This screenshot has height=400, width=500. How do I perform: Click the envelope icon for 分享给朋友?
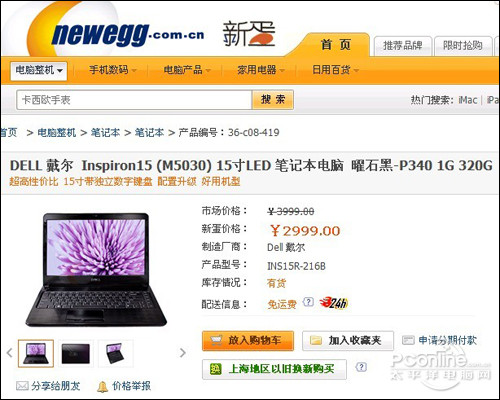(x=22, y=386)
